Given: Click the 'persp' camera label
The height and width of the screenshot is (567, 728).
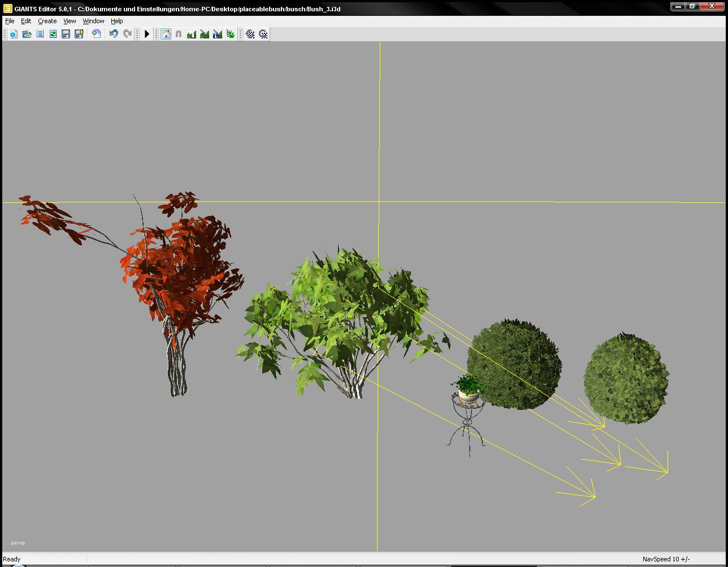Looking at the screenshot, I should (x=18, y=543).
